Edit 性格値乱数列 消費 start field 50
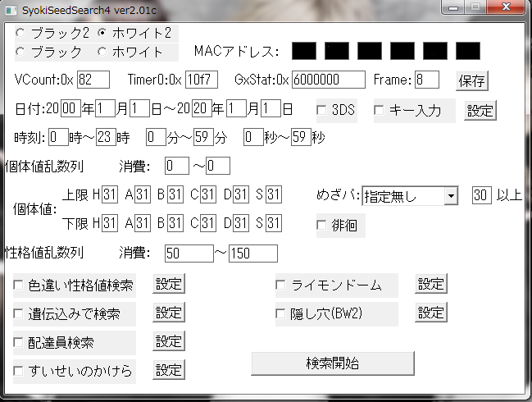Viewport: 532px width, 402px height. tap(189, 254)
